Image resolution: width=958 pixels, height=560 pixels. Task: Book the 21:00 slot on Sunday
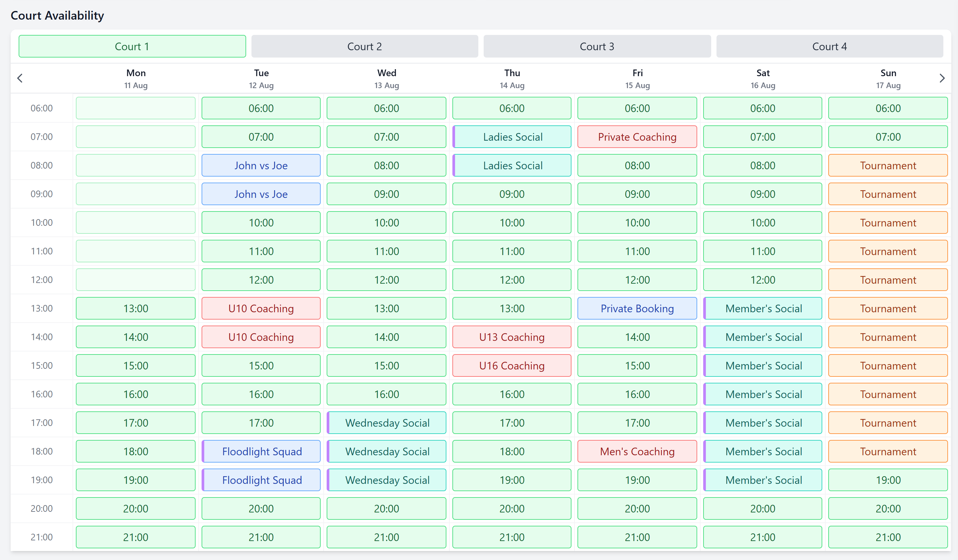(x=888, y=537)
